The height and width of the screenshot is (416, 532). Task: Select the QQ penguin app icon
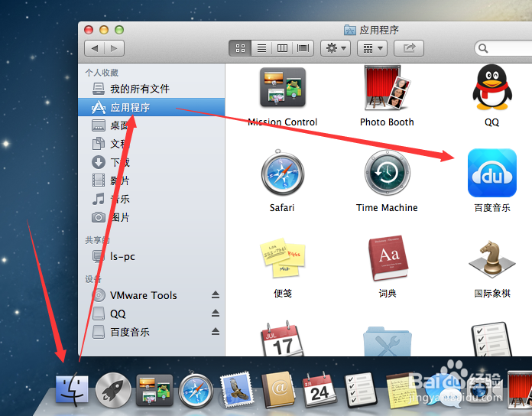coord(492,87)
